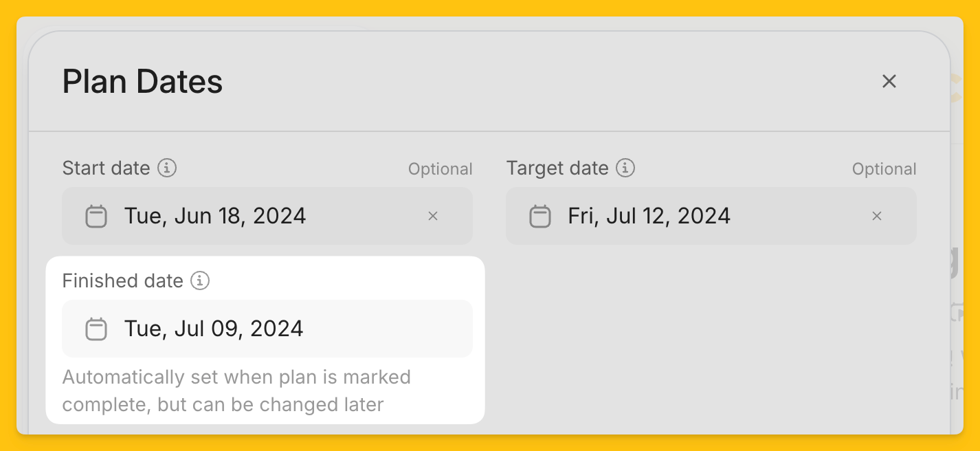
Task: Clear the Start date value
Action: coord(433,216)
